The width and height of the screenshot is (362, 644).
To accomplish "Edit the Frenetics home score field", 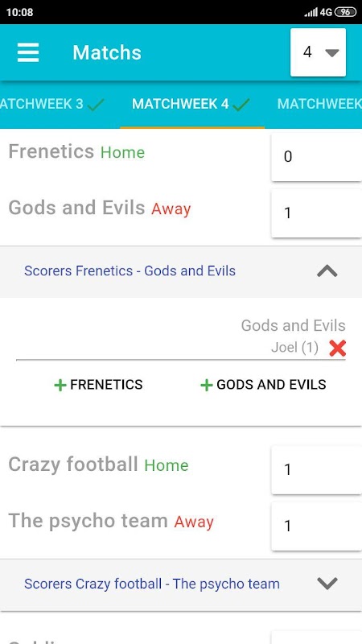I will click(x=316, y=156).
